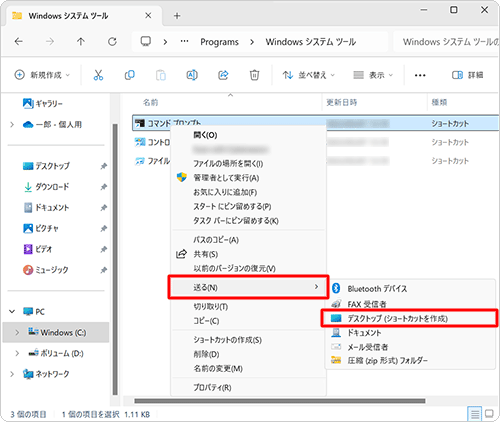Choose 以前のバージョンの復元(V)

248,268
